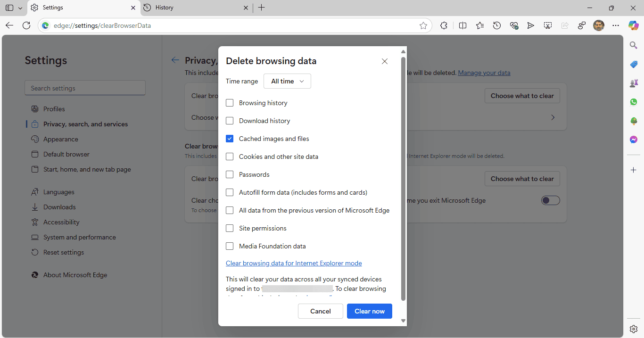
Task: Check Cookies and other site data
Action: tap(230, 157)
